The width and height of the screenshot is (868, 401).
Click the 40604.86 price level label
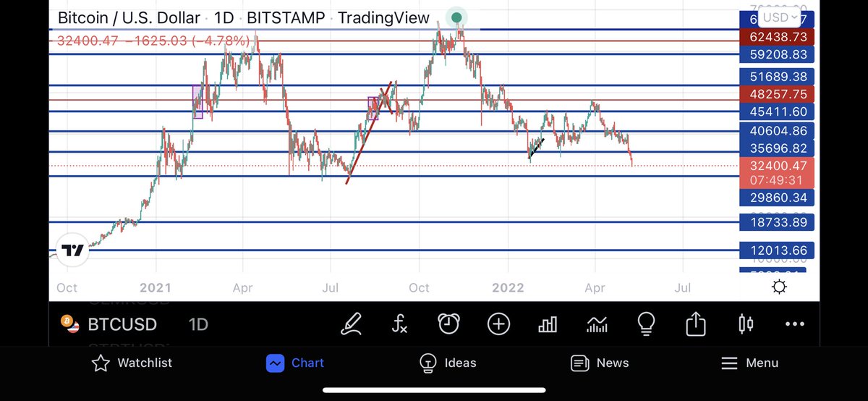coord(778,131)
